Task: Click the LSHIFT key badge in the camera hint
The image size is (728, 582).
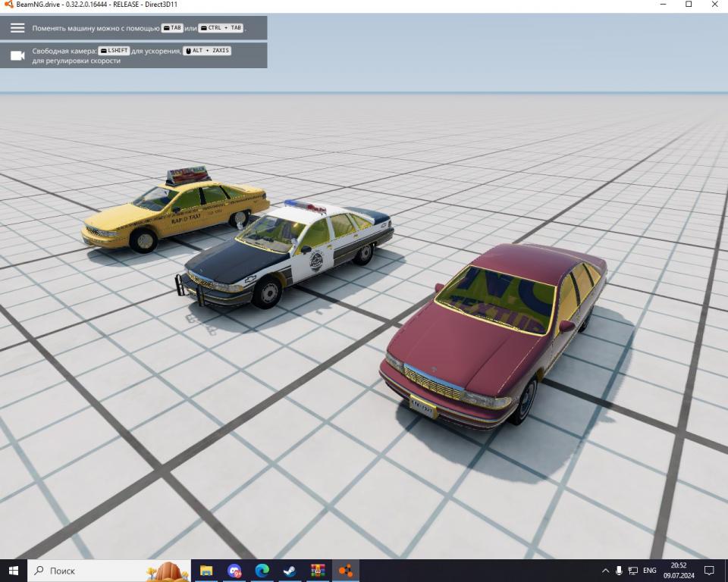Action: 114,51
